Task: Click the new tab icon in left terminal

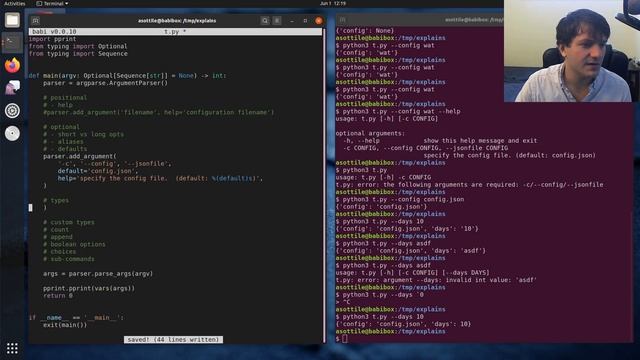Action: pos(36,20)
